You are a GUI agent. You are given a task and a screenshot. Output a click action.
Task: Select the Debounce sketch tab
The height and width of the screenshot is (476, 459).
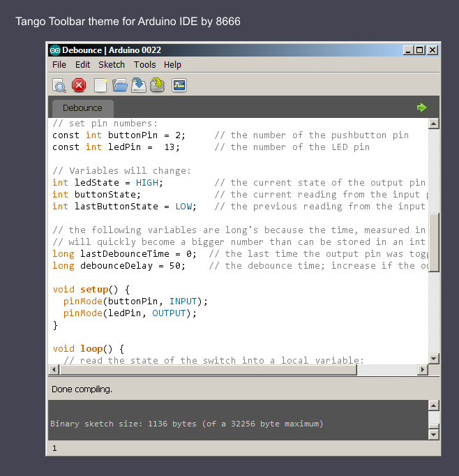(x=83, y=108)
